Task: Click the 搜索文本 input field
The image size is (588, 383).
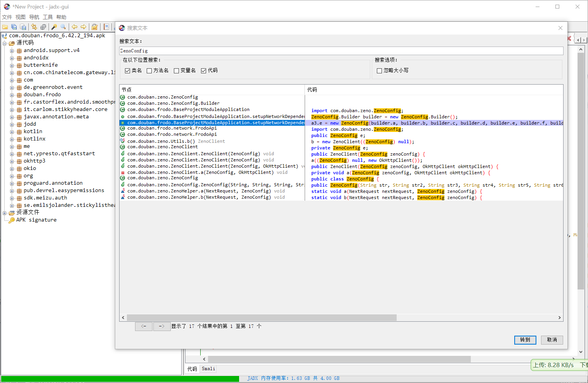Action: (341, 51)
